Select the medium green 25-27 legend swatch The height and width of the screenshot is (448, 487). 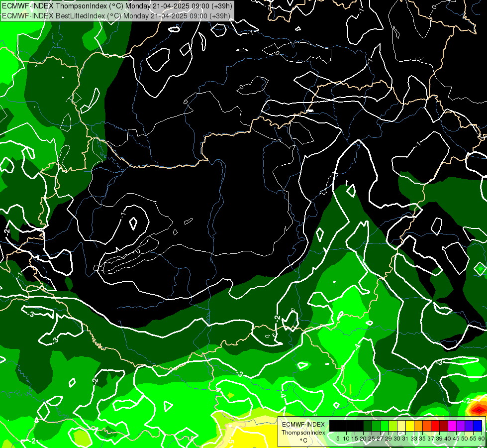[x=376, y=426]
